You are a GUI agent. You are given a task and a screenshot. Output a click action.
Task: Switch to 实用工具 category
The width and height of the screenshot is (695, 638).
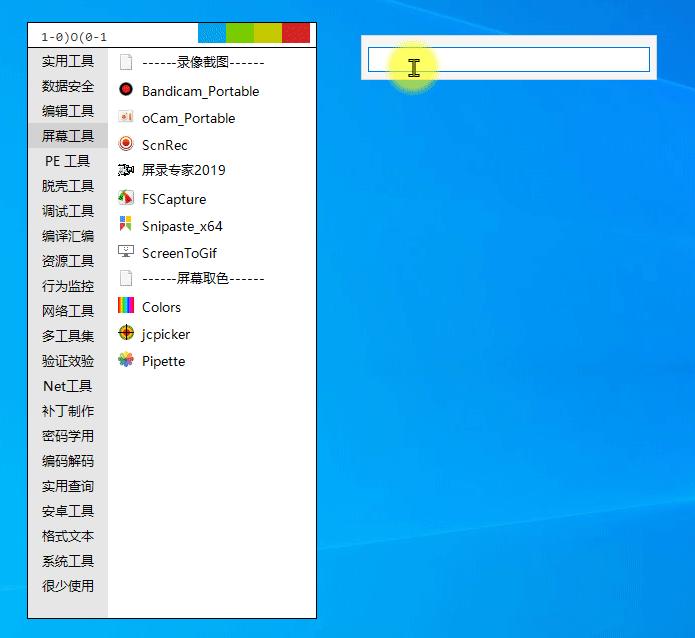68,61
